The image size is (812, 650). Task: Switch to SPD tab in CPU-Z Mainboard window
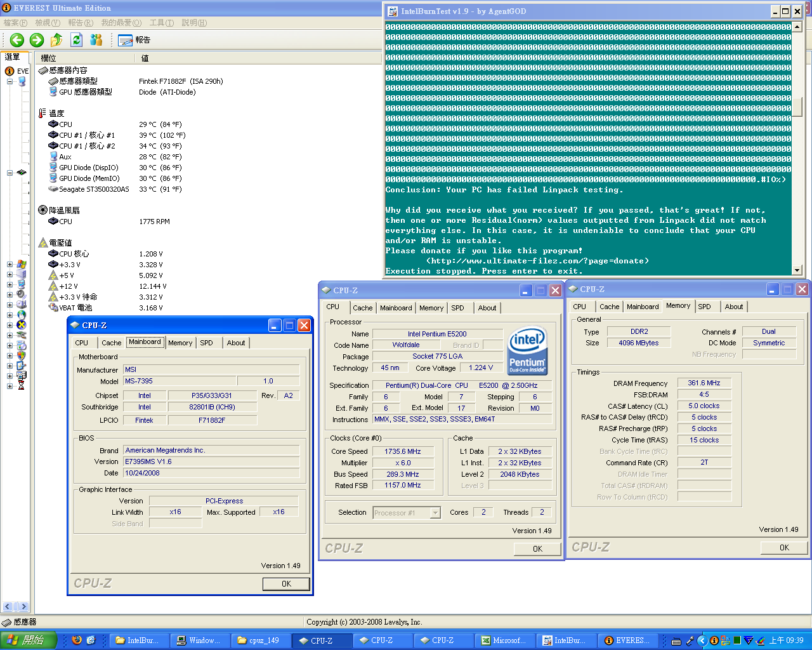[207, 343]
